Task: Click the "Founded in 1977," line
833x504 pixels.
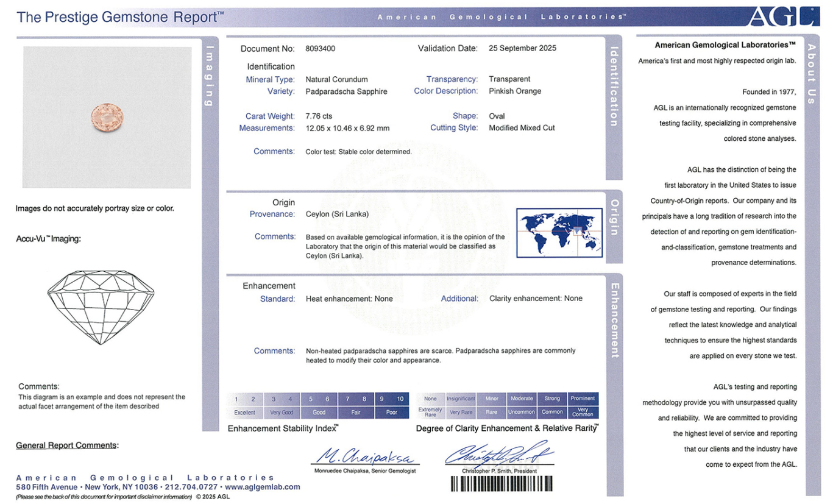Action: tap(769, 92)
